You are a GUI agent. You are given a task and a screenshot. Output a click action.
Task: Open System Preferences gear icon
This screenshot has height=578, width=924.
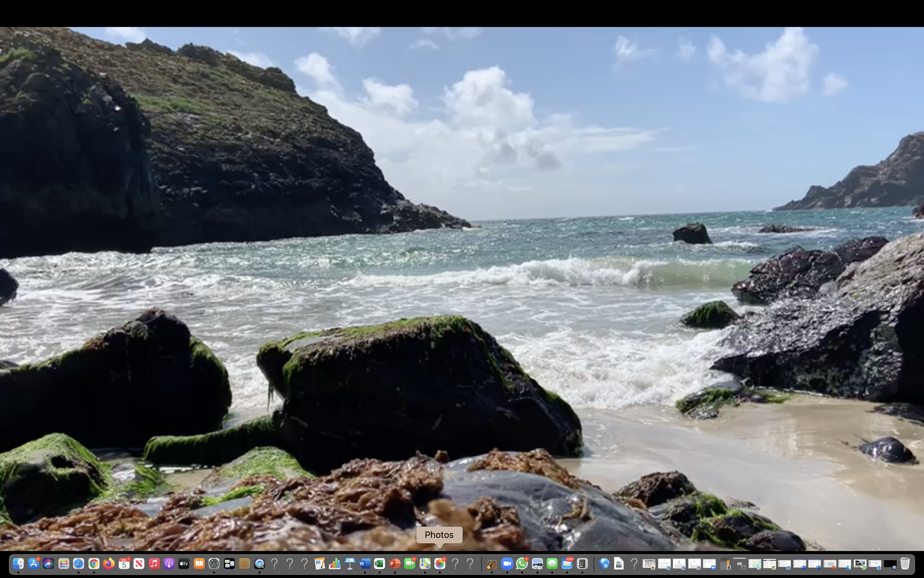click(214, 564)
